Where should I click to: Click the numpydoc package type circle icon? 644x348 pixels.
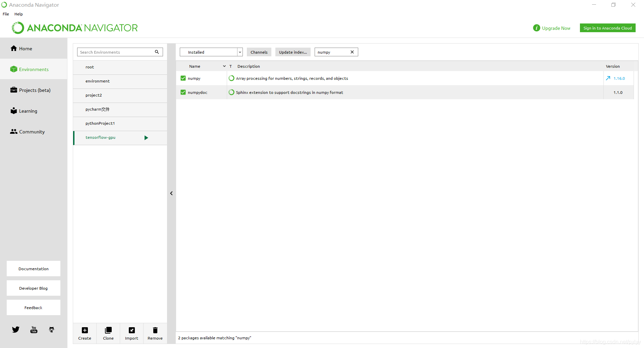click(x=231, y=92)
